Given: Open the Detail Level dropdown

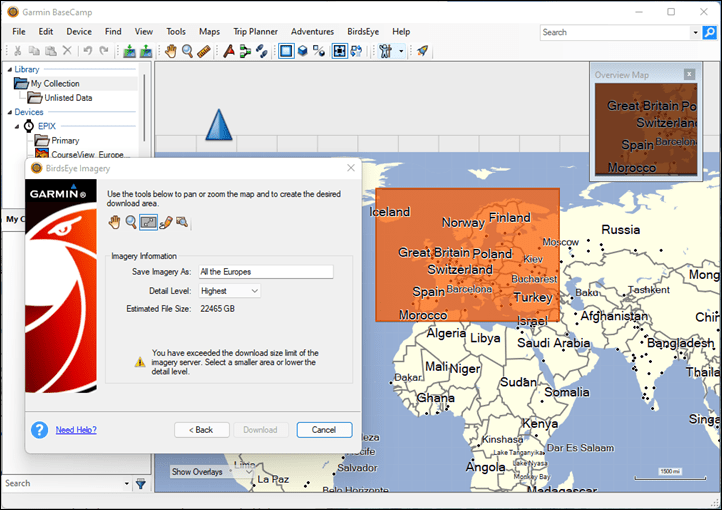Looking at the screenshot, I should 230,291.
